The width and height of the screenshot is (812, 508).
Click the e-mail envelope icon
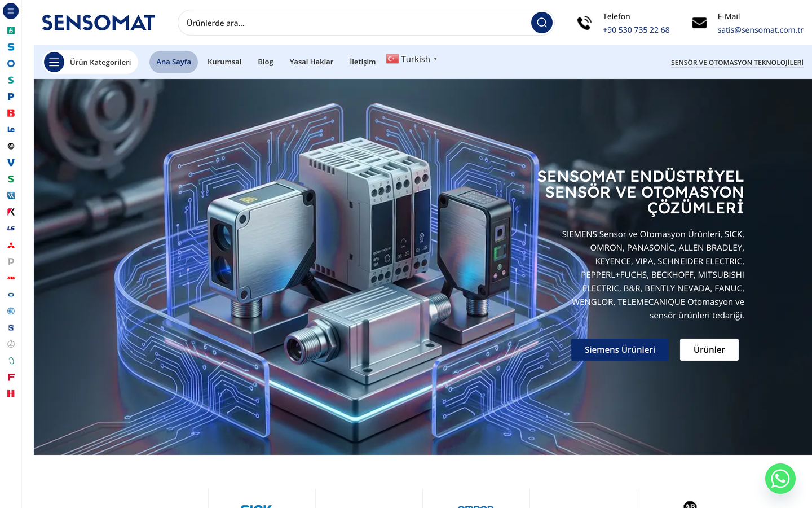tap(699, 23)
